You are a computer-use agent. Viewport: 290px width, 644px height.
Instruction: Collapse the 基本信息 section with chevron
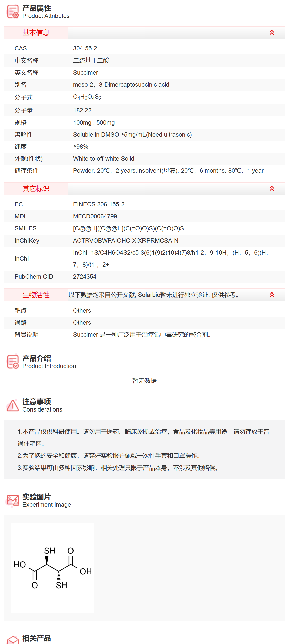coord(272,33)
